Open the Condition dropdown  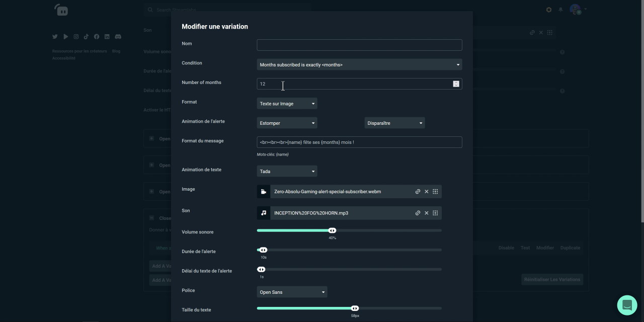point(359,65)
